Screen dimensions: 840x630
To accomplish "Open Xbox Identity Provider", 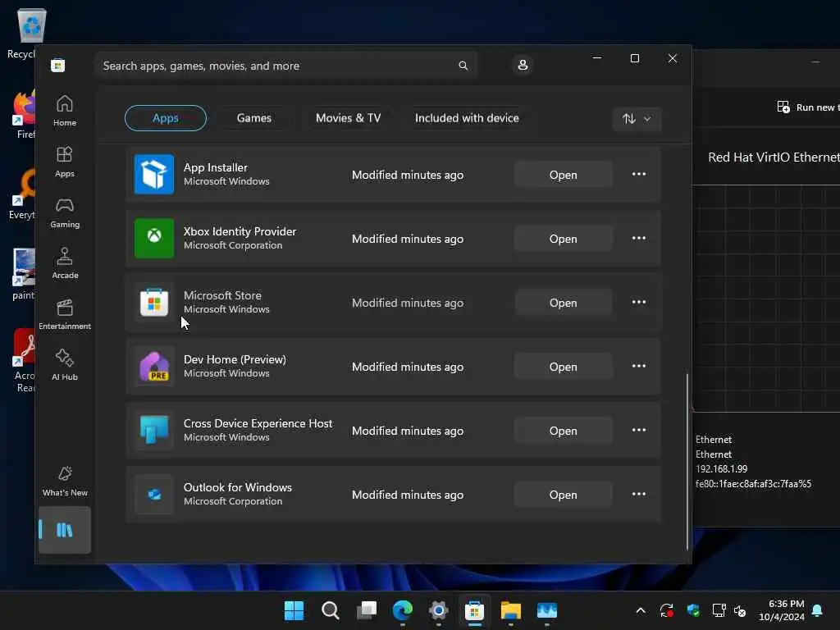I will 563,239.
